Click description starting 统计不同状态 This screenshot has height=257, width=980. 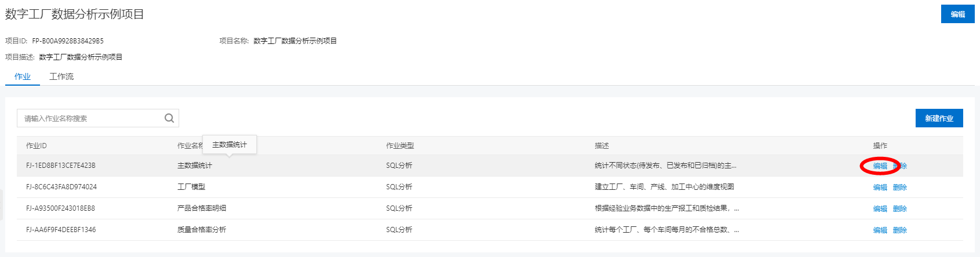coord(666,166)
